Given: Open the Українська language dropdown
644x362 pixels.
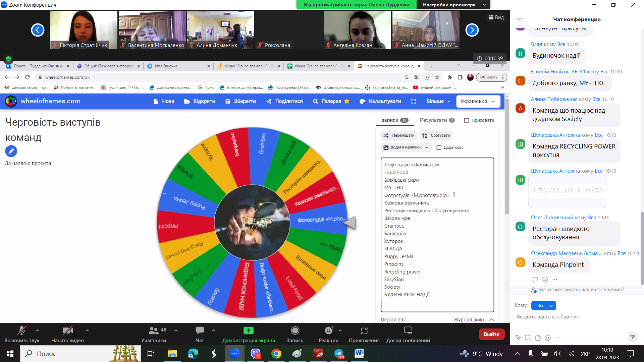Looking at the screenshot, I should pos(478,101).
